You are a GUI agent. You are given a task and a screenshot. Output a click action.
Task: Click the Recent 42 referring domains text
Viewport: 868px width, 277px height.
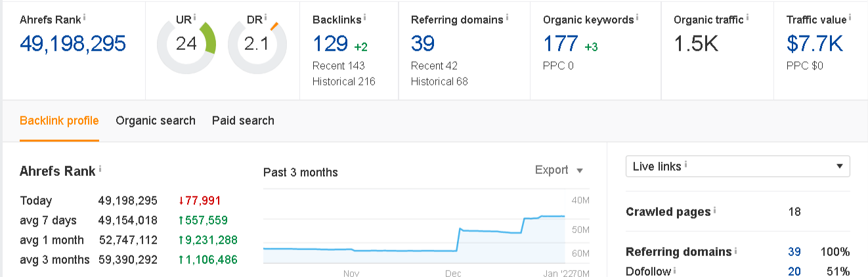click(434, 66)
